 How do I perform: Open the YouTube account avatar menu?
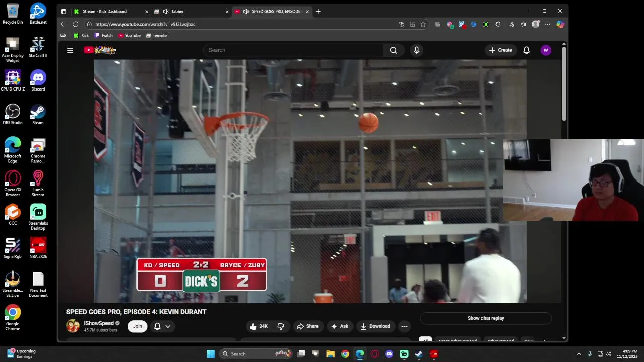[x=546, y=50]
